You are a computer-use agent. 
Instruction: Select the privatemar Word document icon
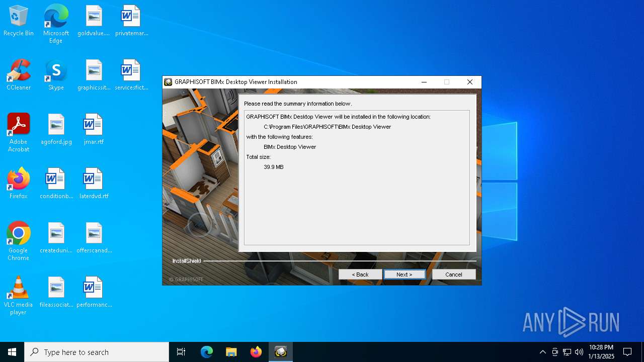(x=131, y=21)
